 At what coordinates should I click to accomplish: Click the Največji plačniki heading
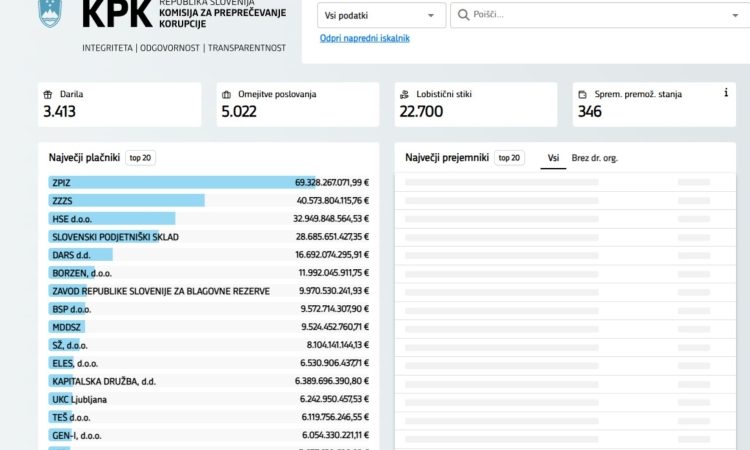coord(84,158)
